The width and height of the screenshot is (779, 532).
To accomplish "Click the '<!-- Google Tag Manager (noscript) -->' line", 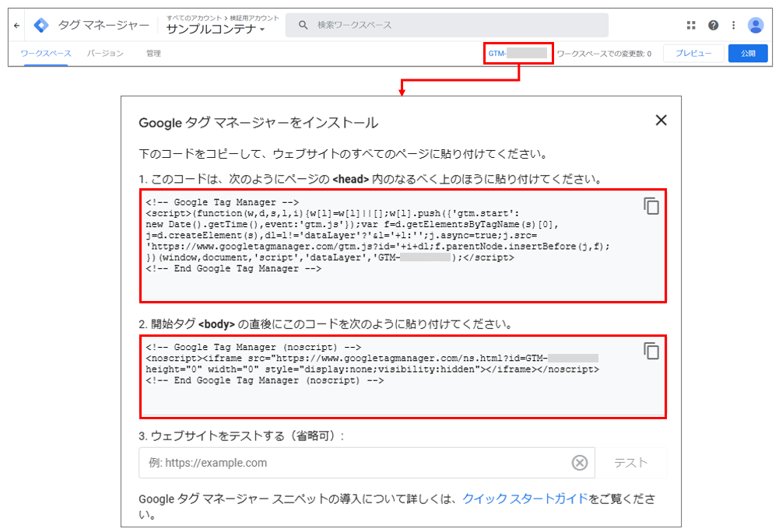I will click(x=254, y=347).
